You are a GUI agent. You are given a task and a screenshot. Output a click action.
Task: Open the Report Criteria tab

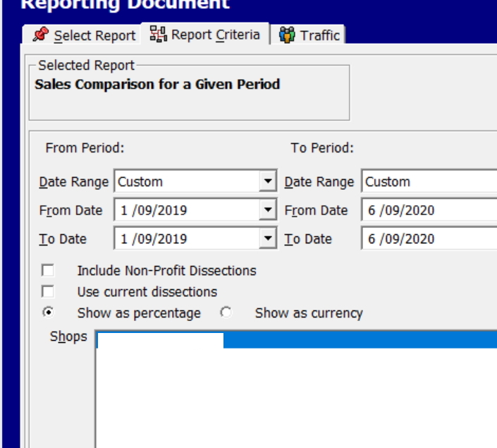click(x=205, y=34)
